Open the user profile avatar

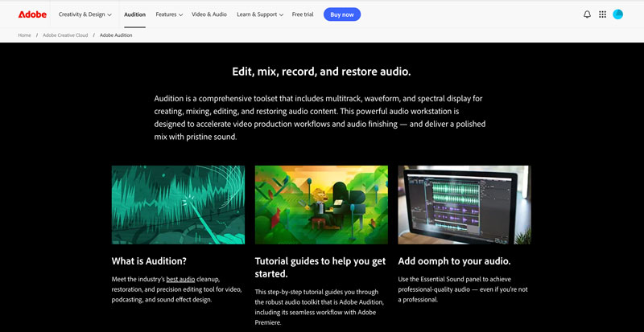(617, 14)
